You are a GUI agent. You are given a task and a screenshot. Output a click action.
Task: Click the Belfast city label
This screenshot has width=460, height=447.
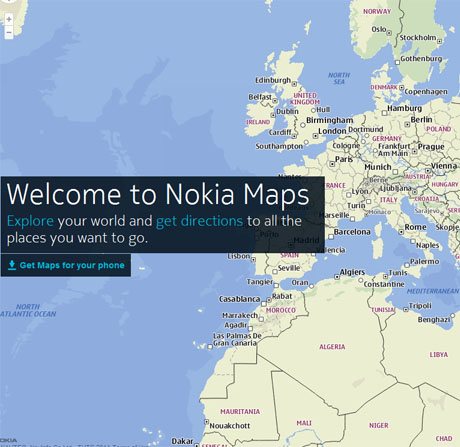[x=260, y=97]
